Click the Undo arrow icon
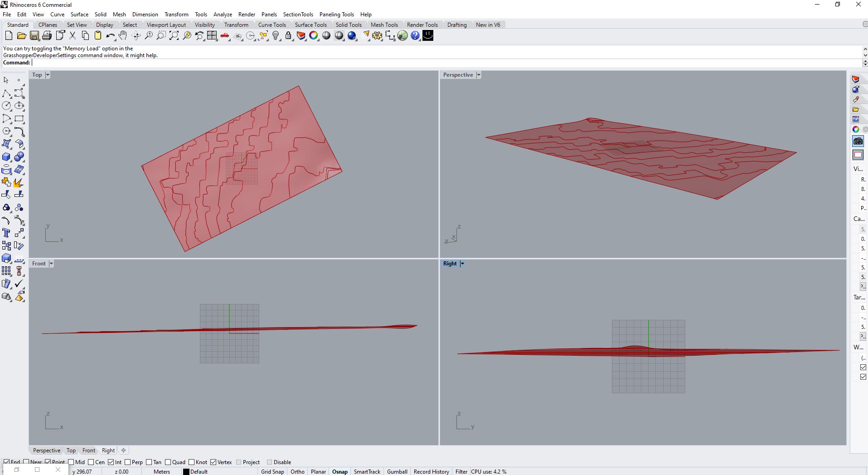The image size is (868, 475). (110, 36)
